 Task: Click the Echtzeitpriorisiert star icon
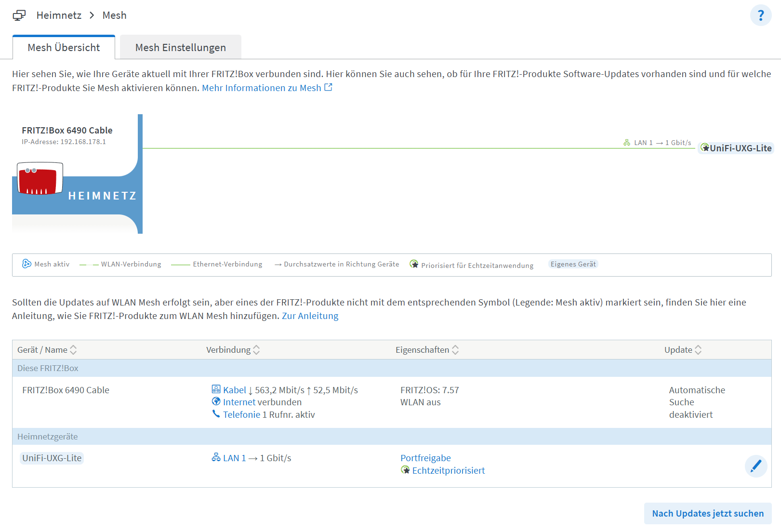[x=405, y=469]
